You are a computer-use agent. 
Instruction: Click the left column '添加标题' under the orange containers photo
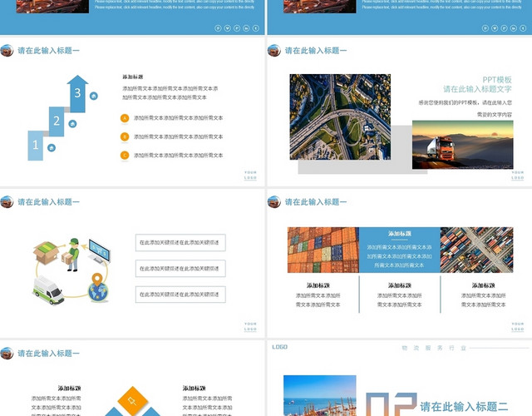318,285
